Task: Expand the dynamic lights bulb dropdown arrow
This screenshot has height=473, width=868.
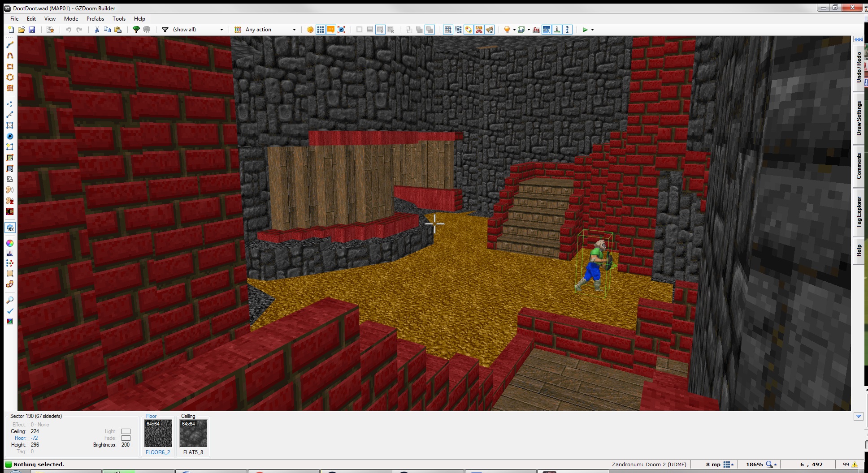Action: point(514,30)
